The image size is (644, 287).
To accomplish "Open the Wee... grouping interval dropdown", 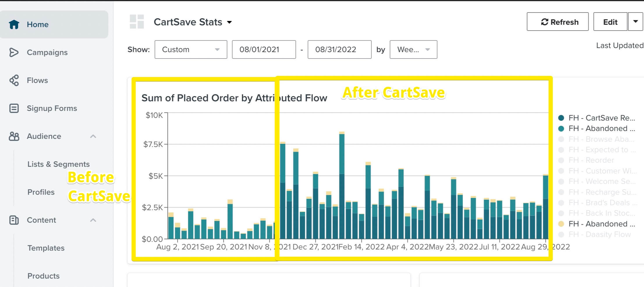I will (413, 49).
